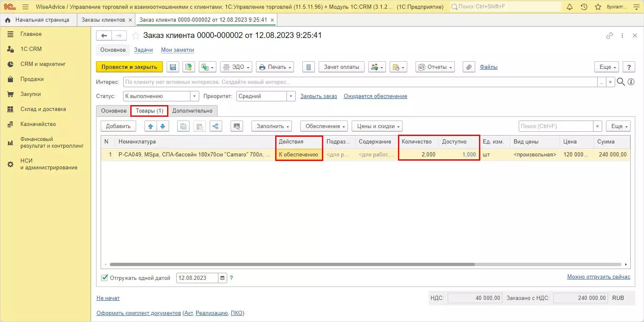Save the order with the floppy disk icon
The height and width of the screenshot is (322, 644).
(173, 67)
